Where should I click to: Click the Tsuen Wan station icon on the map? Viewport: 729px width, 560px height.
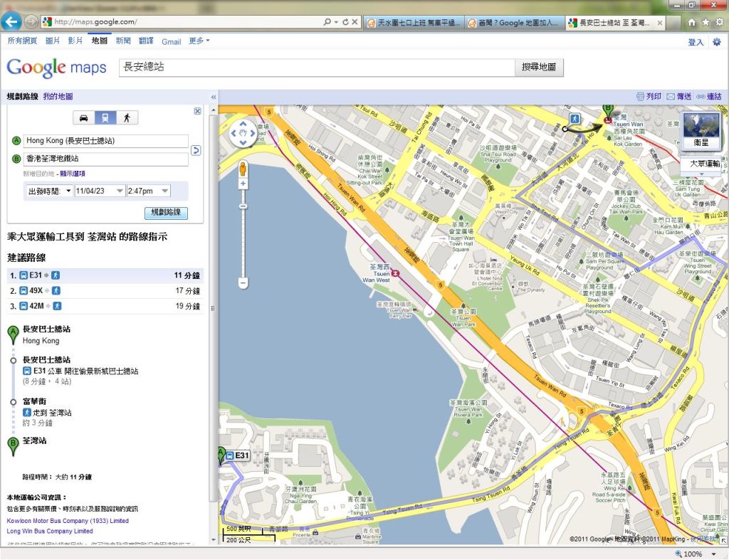[x=608, y=120]
